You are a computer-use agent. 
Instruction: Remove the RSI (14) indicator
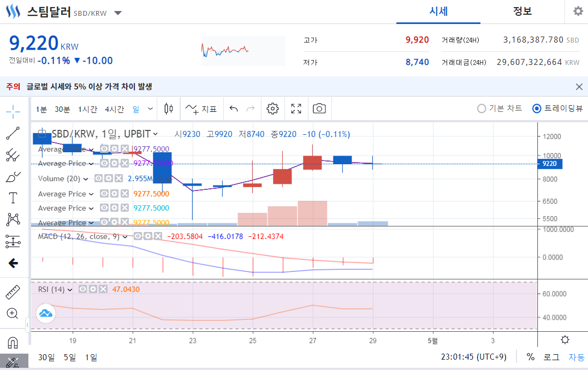click(103, 289)
